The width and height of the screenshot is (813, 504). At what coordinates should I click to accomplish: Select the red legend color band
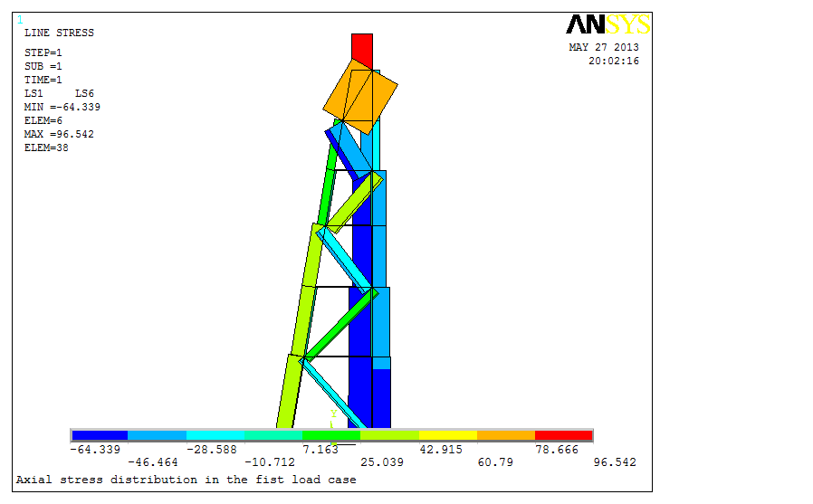(x=563, y=435)
